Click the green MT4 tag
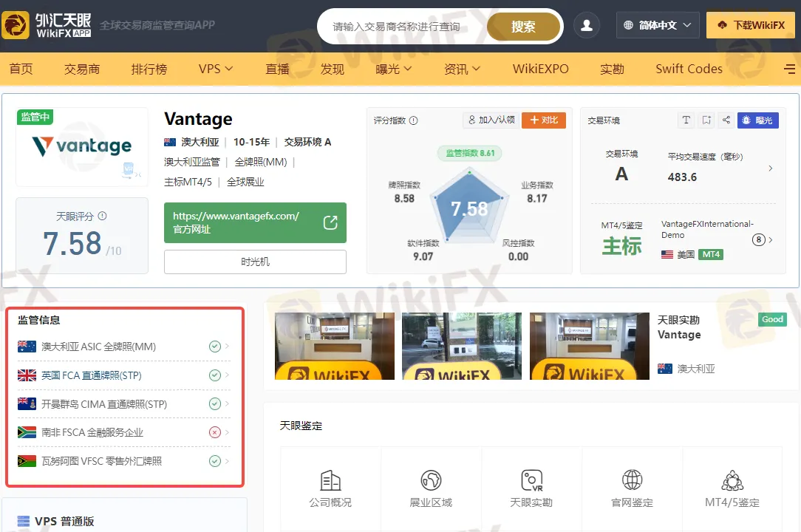 tap(711, 254)
